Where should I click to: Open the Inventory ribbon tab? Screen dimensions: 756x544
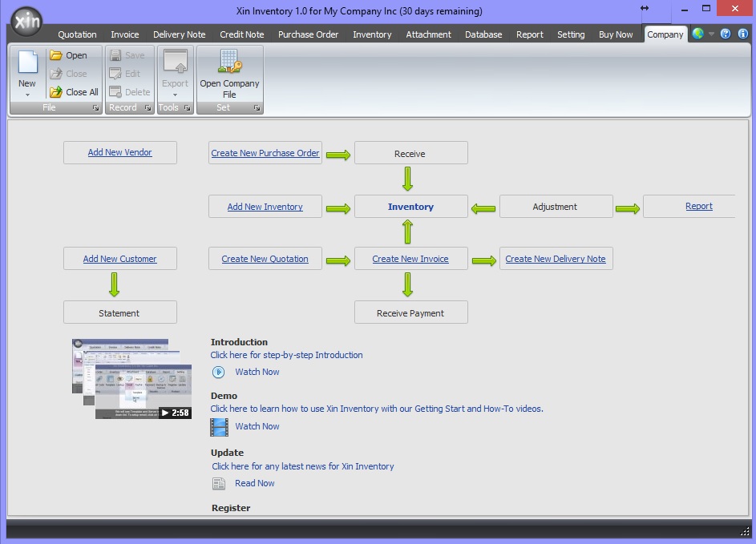(x=372, y=34)
